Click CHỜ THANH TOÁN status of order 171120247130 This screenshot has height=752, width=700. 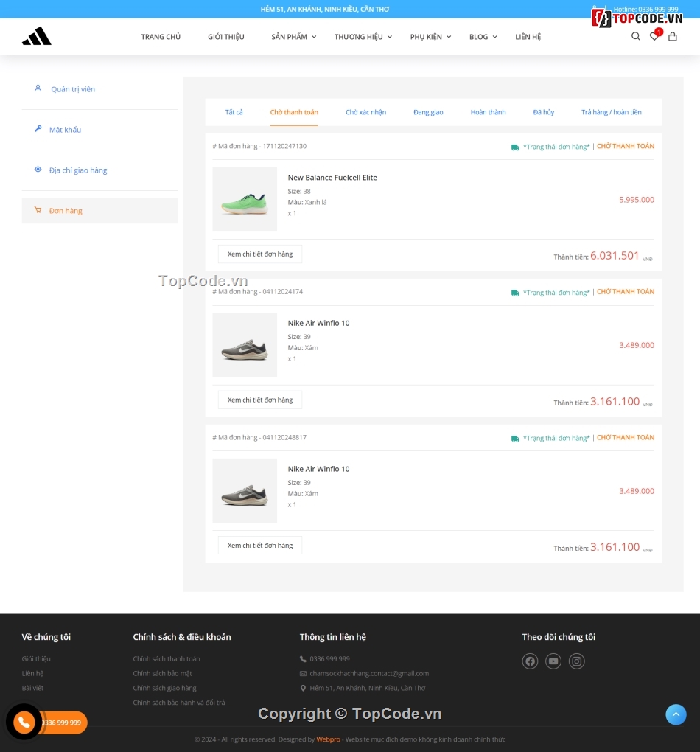pos(625,146)
